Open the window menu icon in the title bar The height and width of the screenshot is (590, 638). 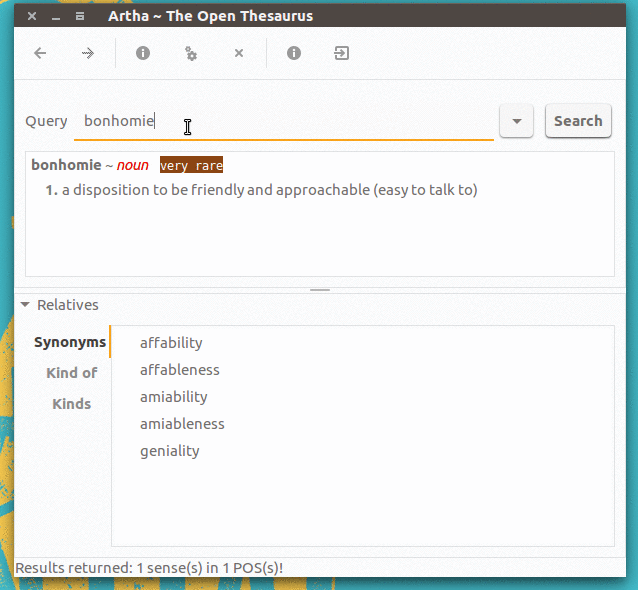click(x=80, y=16)
